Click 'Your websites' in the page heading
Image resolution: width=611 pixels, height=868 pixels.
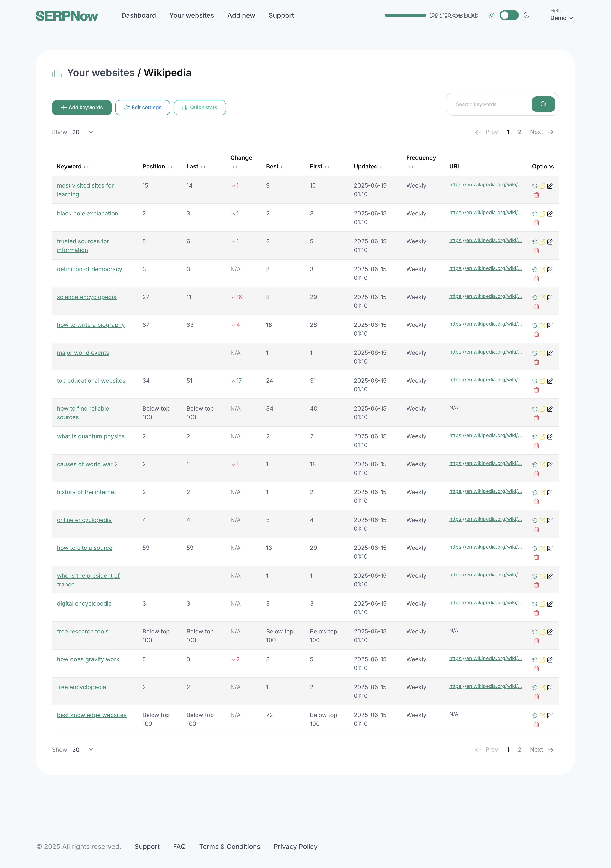101,73
